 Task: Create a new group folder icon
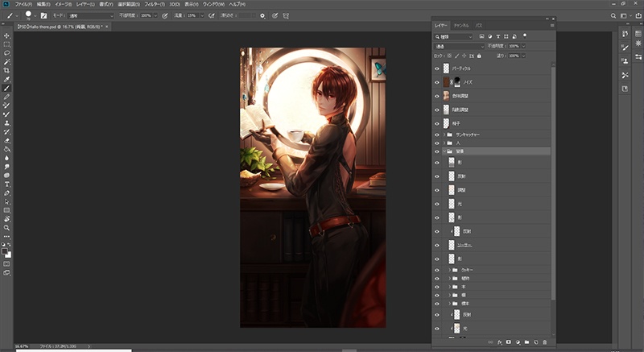tap(527, 342)
